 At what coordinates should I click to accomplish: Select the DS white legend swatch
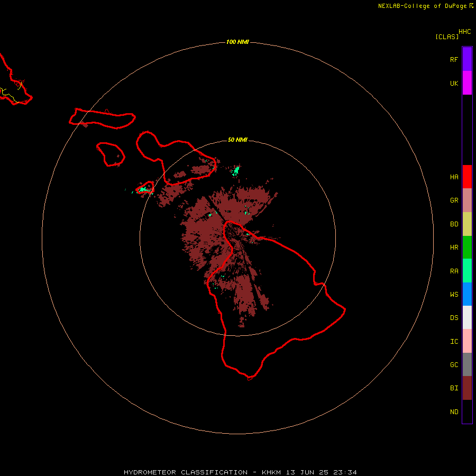click(x=467, y=317)
